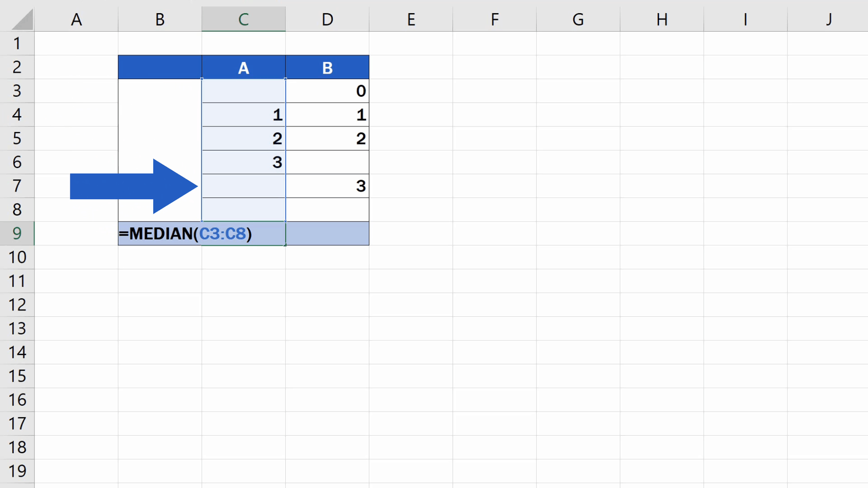This screenshot has height=488, width=868.
Task: Click cell C6 containing value 3
Action: (243, 162)
